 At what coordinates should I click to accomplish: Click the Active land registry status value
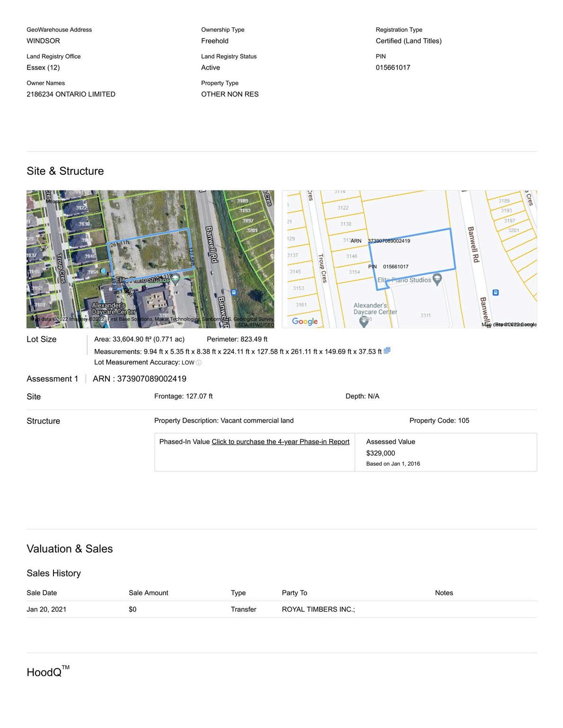coord(211,68)
